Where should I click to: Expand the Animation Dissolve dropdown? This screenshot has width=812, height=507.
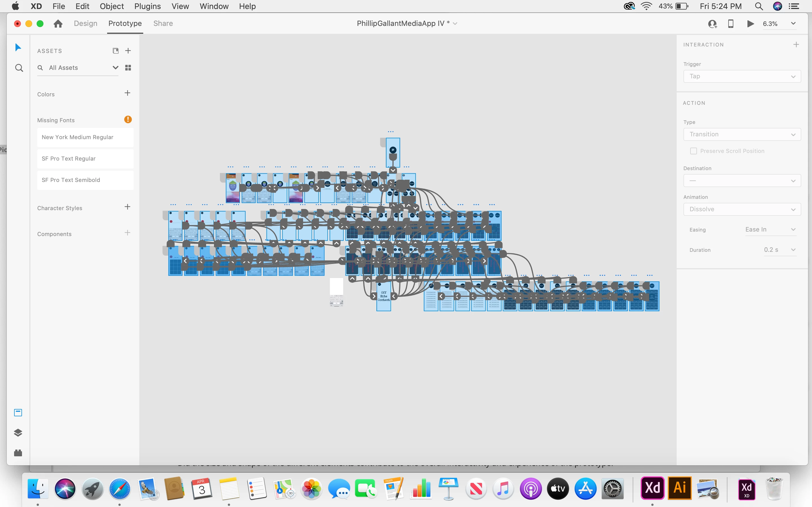742,209
